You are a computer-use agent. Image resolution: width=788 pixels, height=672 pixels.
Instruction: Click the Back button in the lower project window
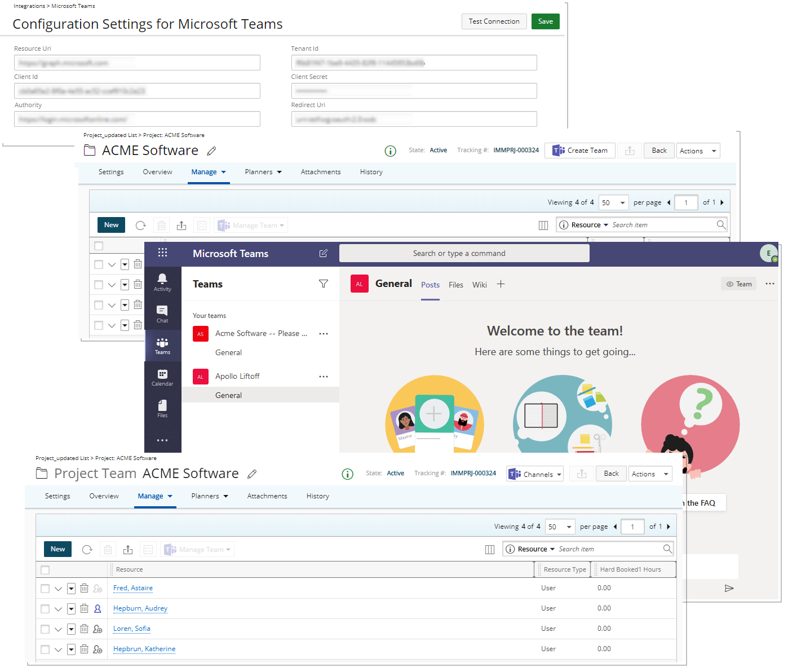pyautogui.click(x=612, y=474)
